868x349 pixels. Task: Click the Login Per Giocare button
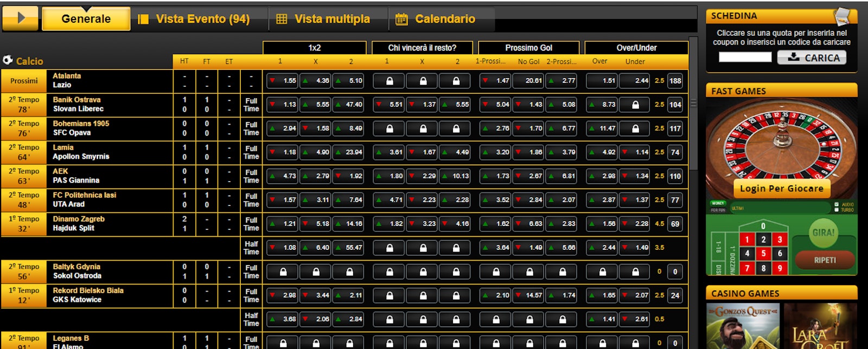tap(781, 189)
